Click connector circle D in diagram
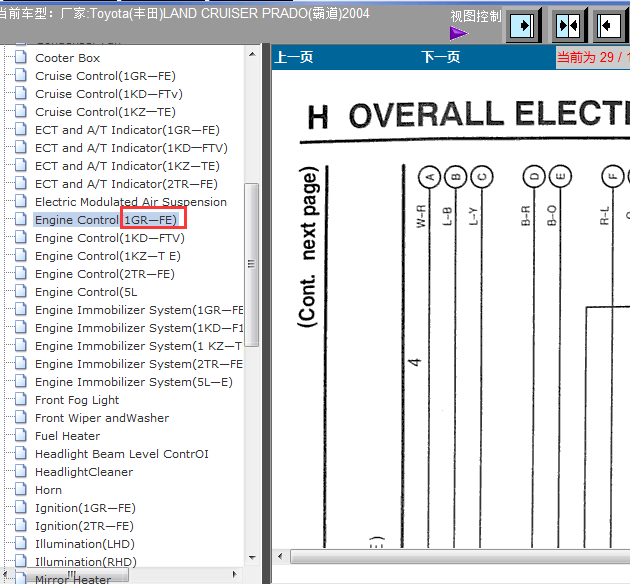This screenshot has height=584, width=630. tap(534, 177)
